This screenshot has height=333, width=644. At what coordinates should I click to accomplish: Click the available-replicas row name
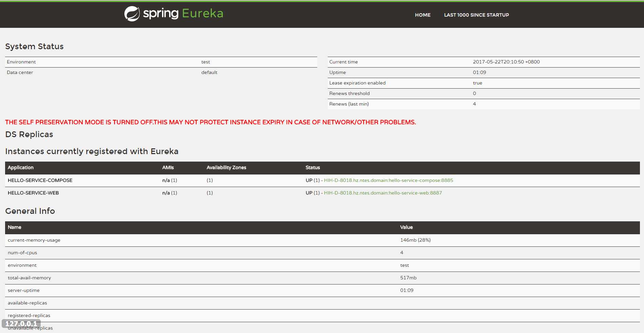[x=27, y=303]
